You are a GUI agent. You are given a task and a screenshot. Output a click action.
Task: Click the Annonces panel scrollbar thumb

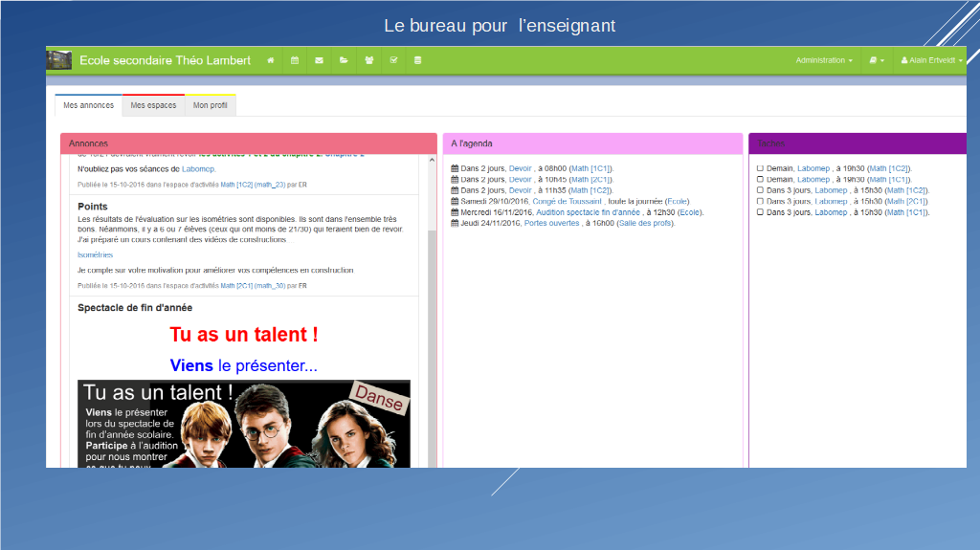pos(432,347)
